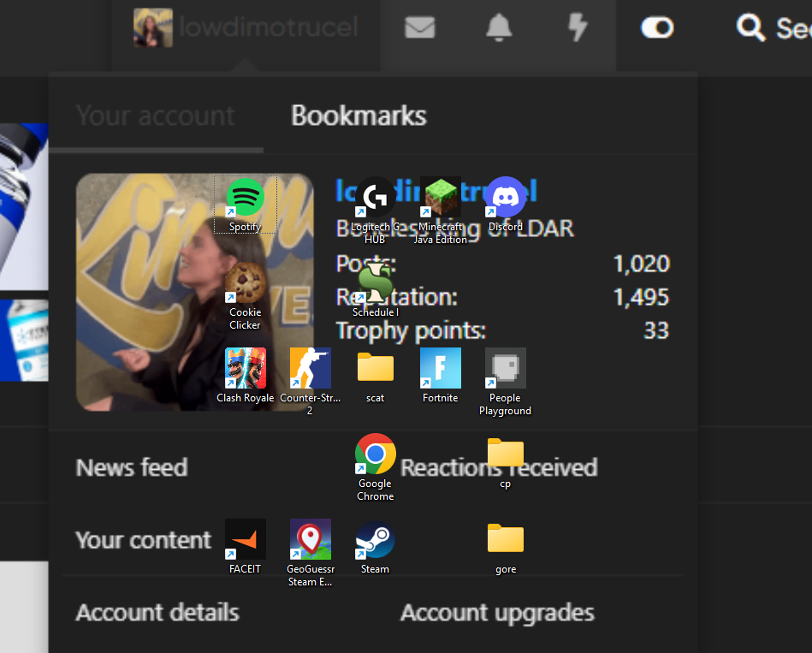Switch to the Your account tab
Screen dimensions: 812x653
click(156, 116)
